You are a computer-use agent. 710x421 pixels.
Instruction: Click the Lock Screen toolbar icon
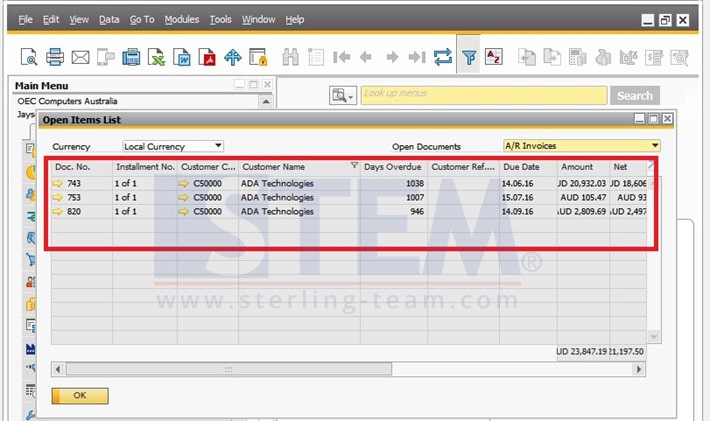(258, 57)
